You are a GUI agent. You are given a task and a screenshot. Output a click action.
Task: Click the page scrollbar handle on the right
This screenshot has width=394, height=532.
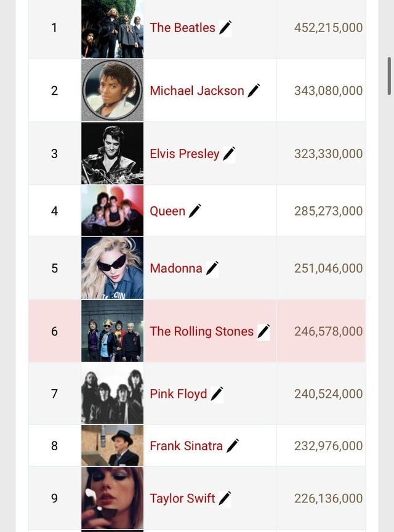point(389,76)
